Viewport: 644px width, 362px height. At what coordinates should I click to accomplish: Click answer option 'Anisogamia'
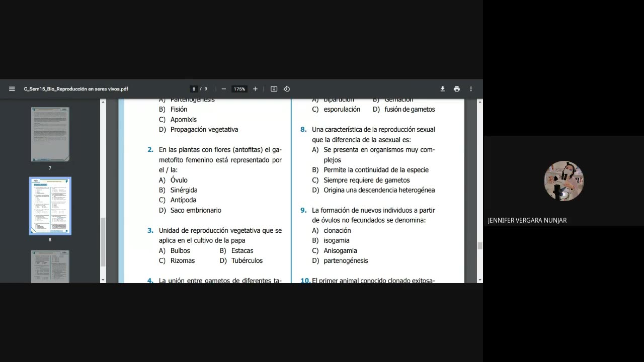pos(340,250)
